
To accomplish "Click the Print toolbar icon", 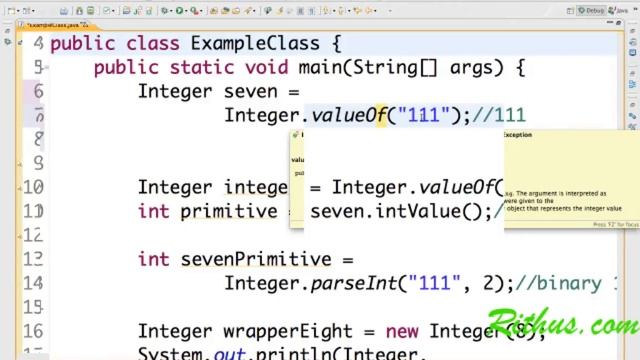I will 64,11.
